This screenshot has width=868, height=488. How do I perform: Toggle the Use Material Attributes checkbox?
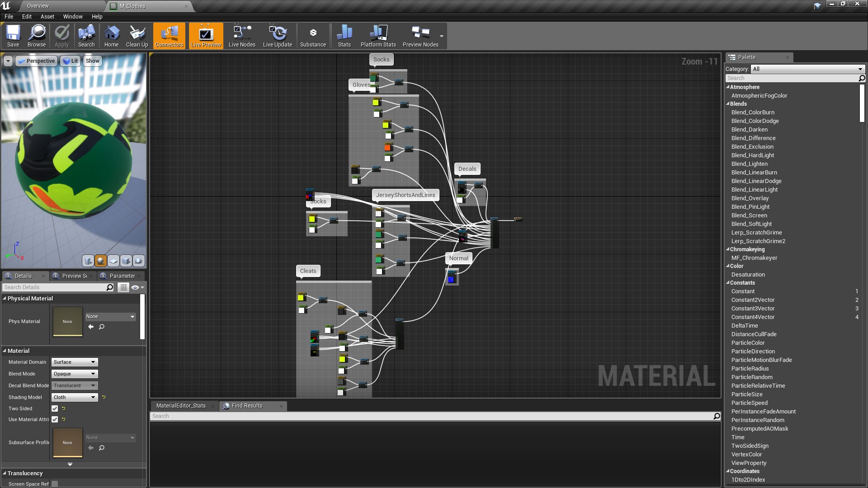[x=55, y=419]
